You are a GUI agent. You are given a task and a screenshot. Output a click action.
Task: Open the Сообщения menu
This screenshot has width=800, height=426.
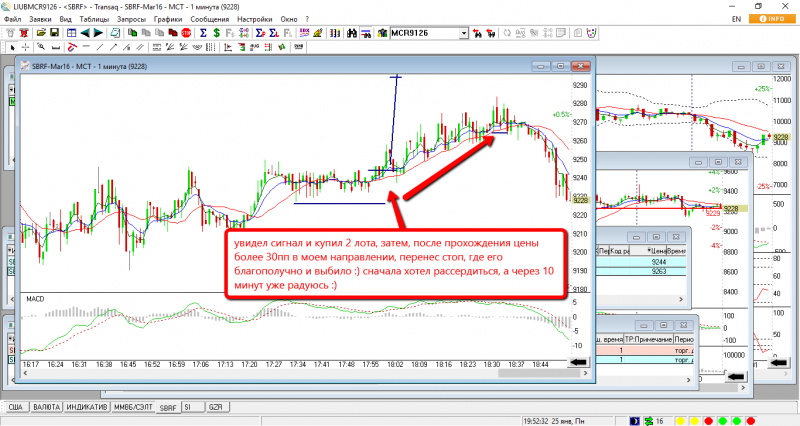tap(210, 19)
